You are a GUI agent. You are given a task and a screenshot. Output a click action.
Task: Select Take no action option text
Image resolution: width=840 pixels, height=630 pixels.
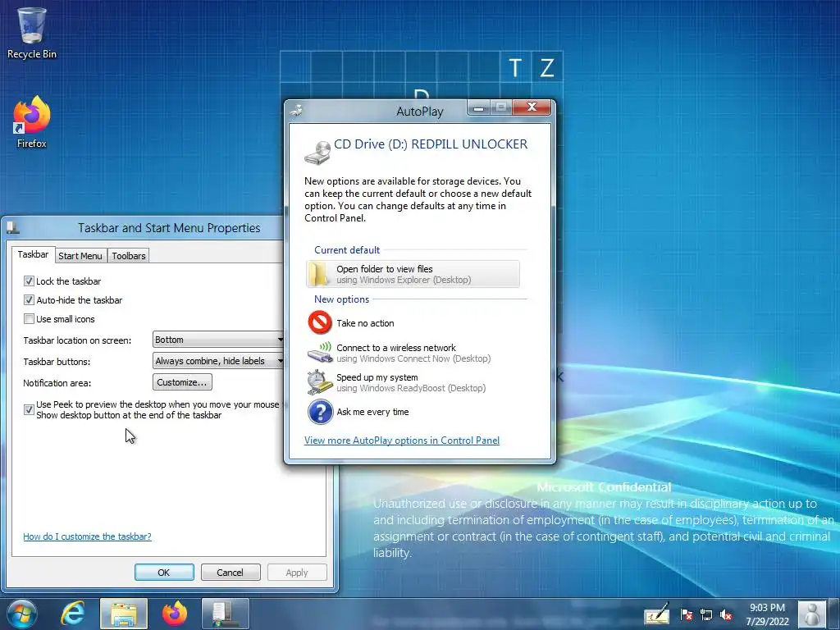[365, 323]
